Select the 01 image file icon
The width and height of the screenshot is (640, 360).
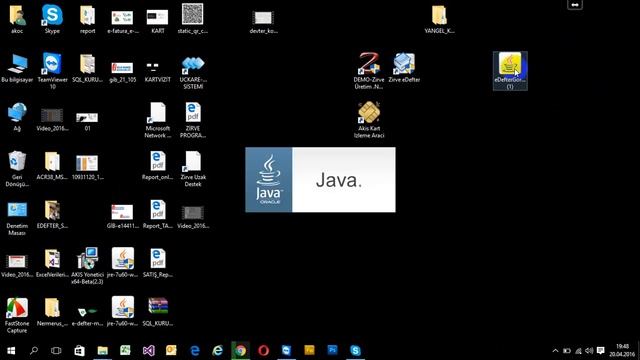[87, 121]
